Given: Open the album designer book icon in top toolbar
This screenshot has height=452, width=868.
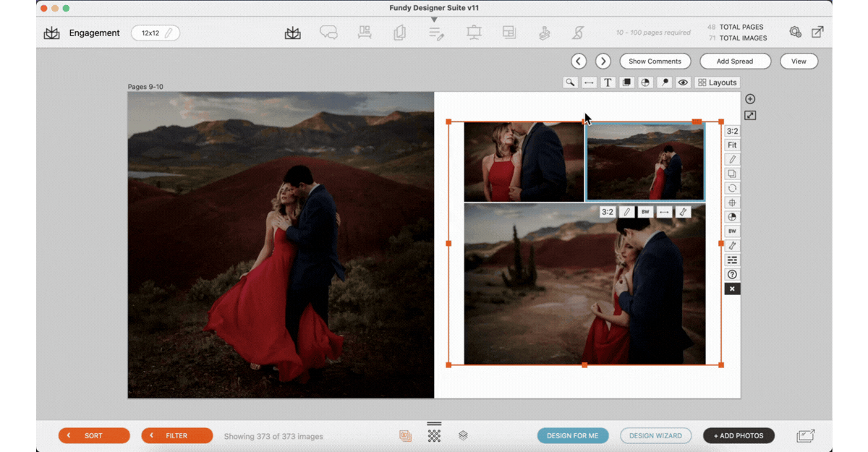Looking at the screenshot, I should click(293, 33).
